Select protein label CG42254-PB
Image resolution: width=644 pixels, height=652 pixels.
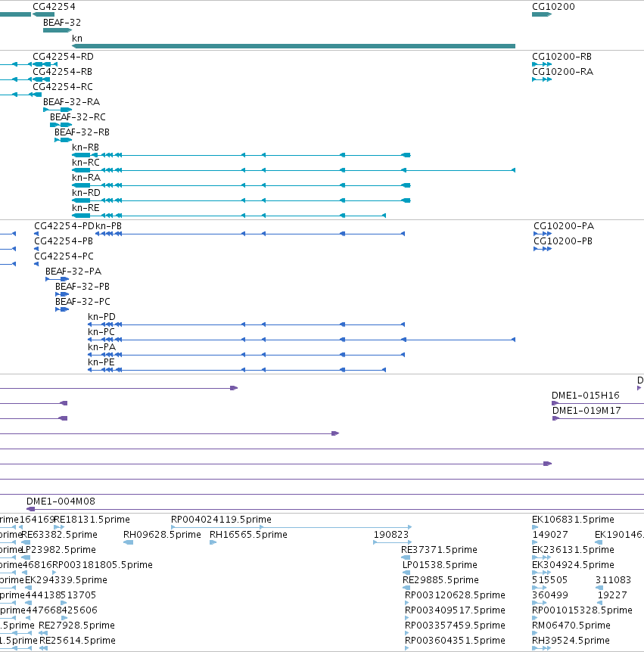(64, 241)
